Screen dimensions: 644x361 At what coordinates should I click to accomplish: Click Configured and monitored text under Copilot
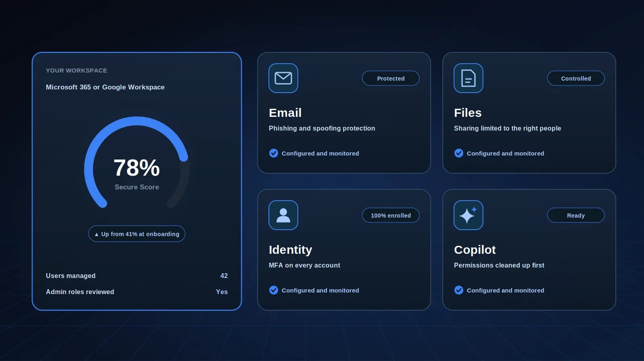pos(506,290)
